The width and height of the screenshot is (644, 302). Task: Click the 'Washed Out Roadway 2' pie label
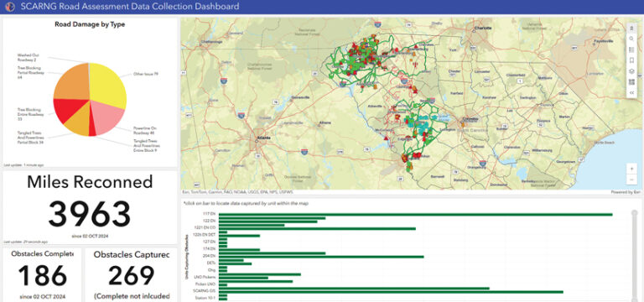point(29,58)
